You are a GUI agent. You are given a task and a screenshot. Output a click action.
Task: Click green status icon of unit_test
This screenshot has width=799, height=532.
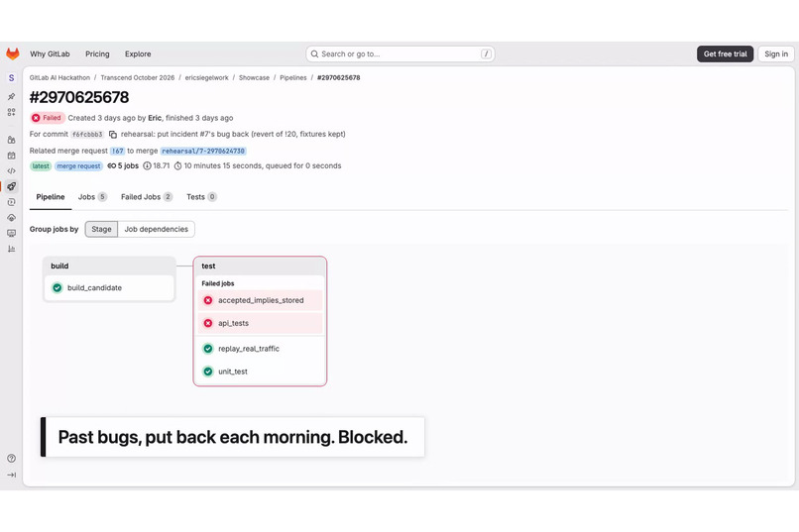pyautogui.click(x=208, y=372)
